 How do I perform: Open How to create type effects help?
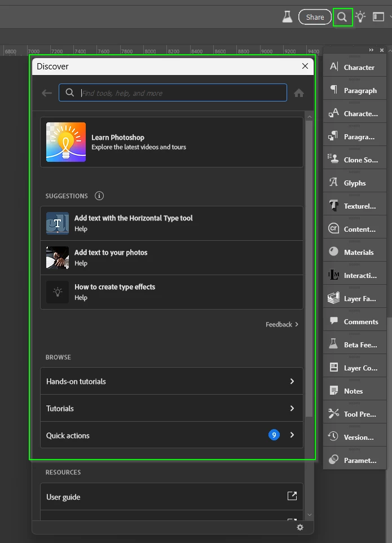(x=172, y=292)
